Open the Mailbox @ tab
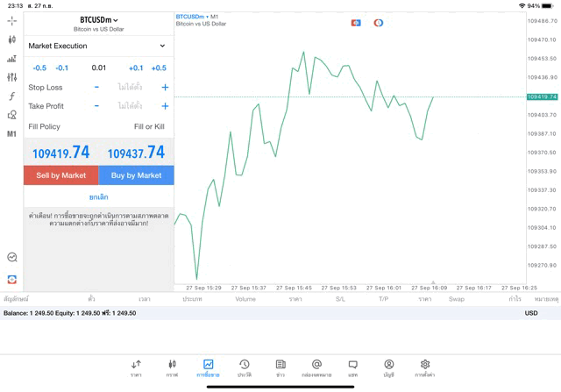The image size is (561, 392). click(x=316, y=367)
